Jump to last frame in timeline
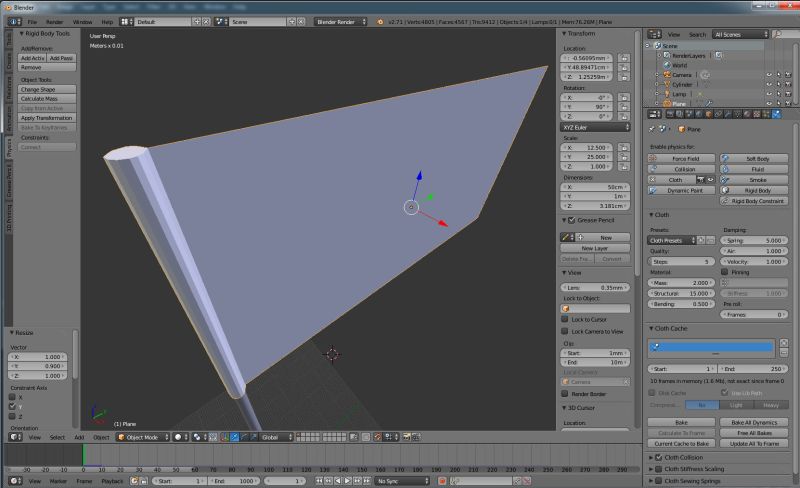Viewport: 800px width, 488px height. click(x=367, y=481)
